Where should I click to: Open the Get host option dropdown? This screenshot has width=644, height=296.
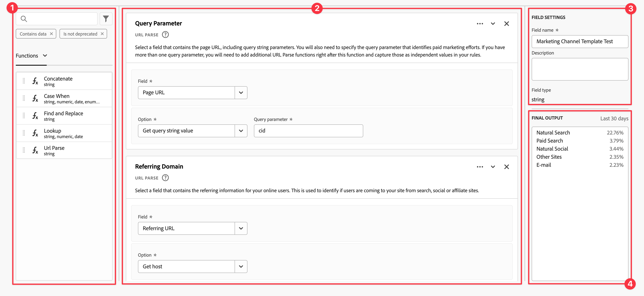[241, 266]
